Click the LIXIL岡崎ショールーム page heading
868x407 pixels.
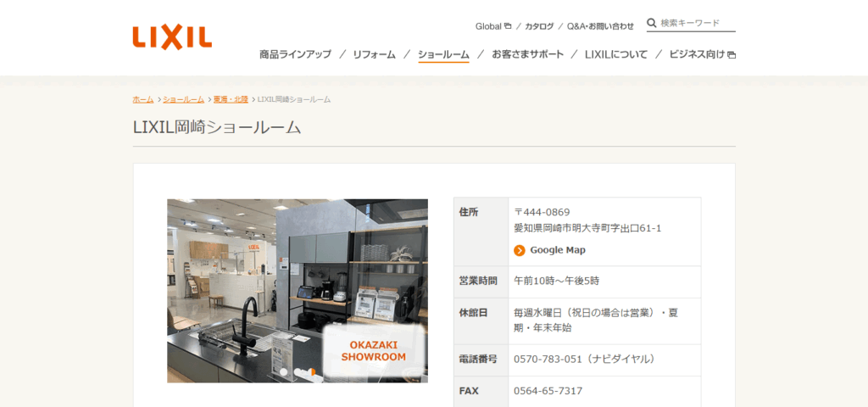[x=217, y=127]
